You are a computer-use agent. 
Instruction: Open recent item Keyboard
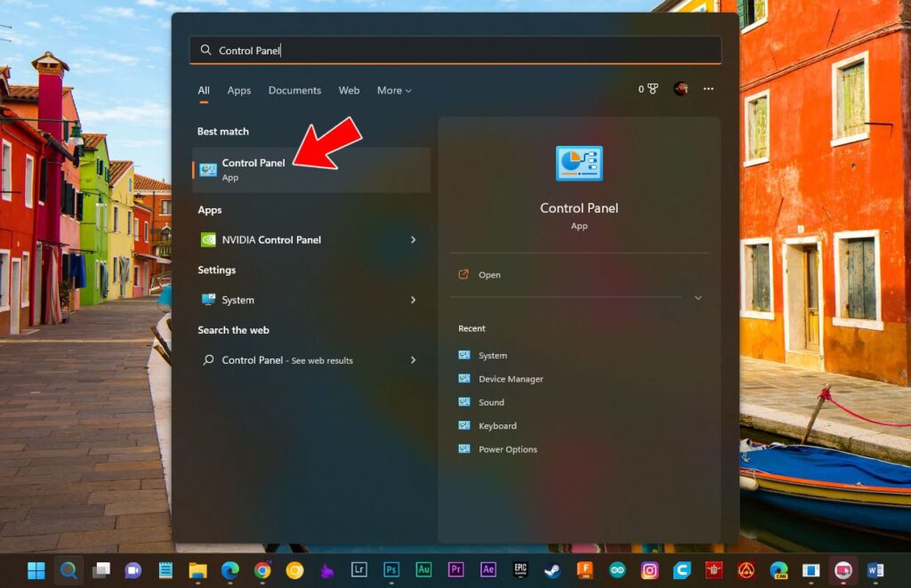(x=487, y=425)
